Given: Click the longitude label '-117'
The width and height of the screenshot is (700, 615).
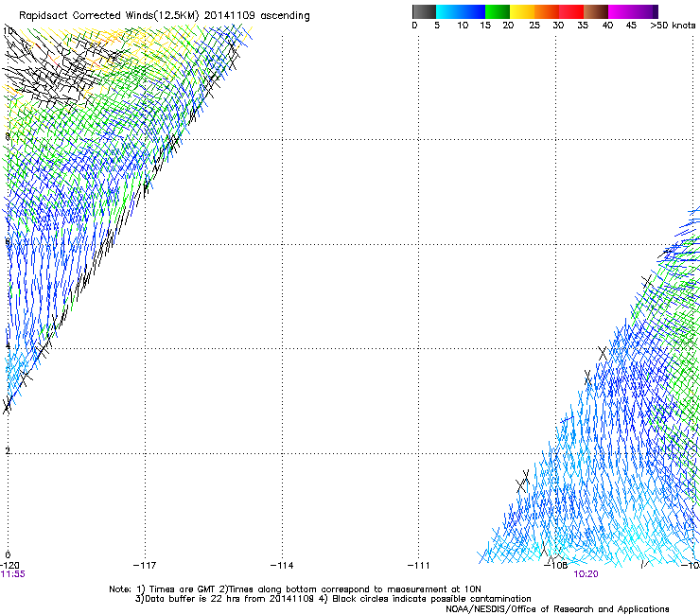Looking at the screenshot, I should click(145, 566).
